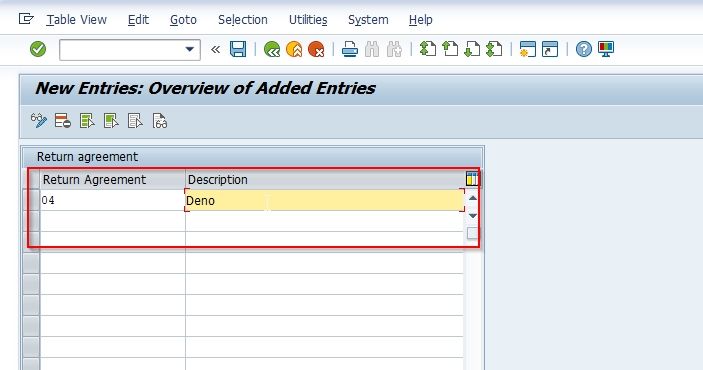
Task: Open the Selection menu
Action: pos(243,20)
